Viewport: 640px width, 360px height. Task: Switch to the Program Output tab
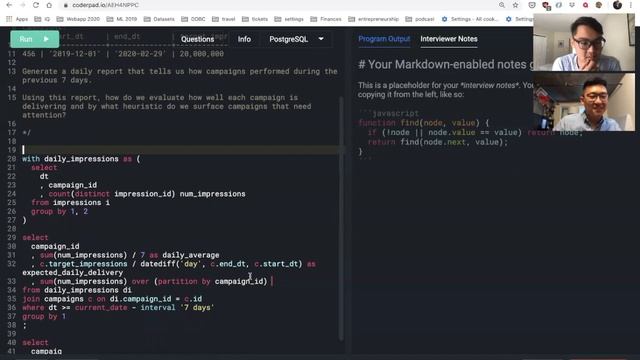[x=384, y=39]
